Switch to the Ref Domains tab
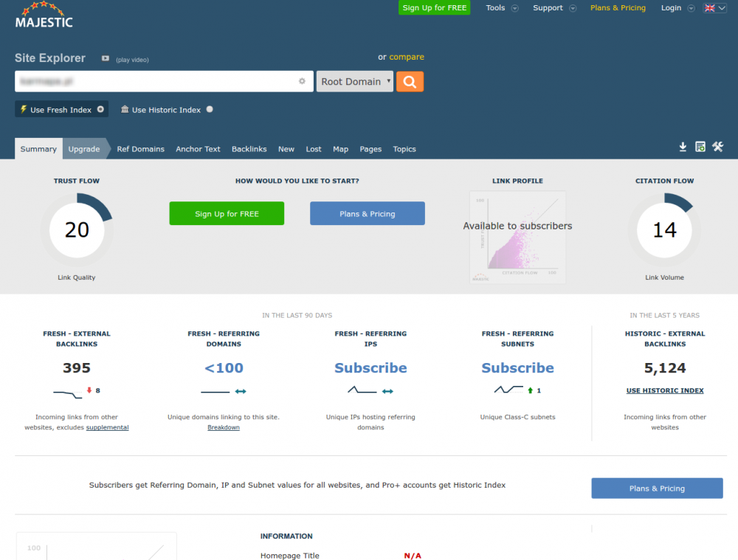 pyautogui.click(x=140, y=149)
